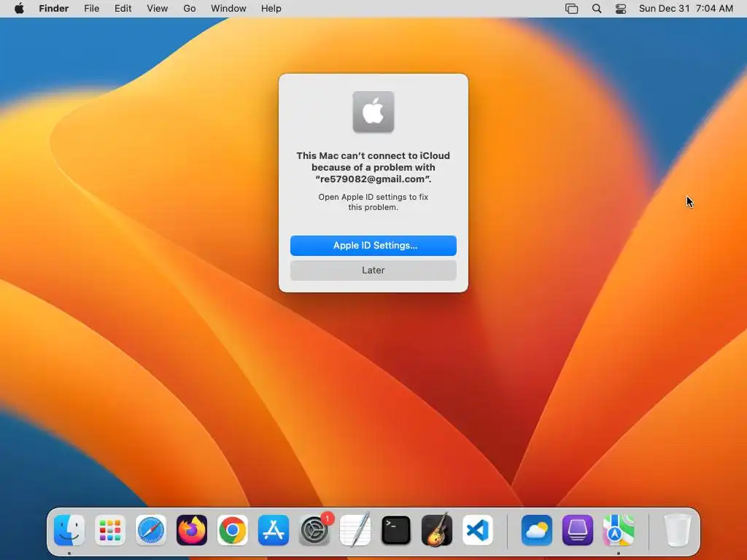This screenshot has width=747, height=560.
Task: Open Control Center in menu bar
Action: point(621,9)
